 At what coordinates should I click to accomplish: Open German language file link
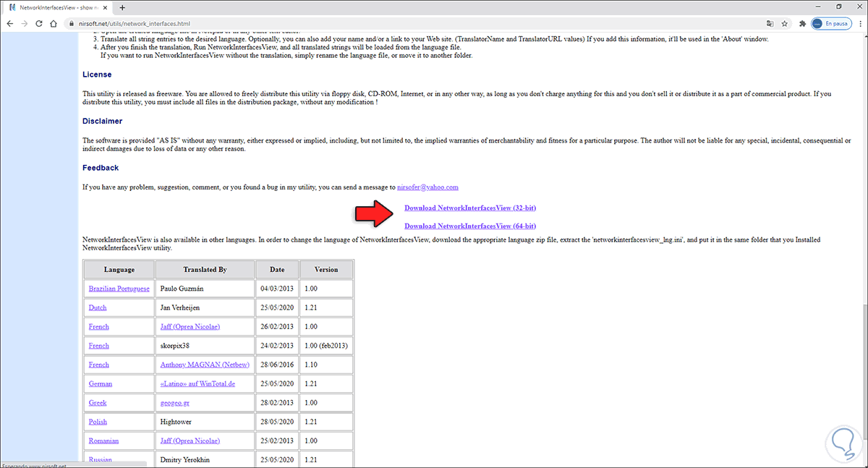pyautogui.click(x=101, y=383)
